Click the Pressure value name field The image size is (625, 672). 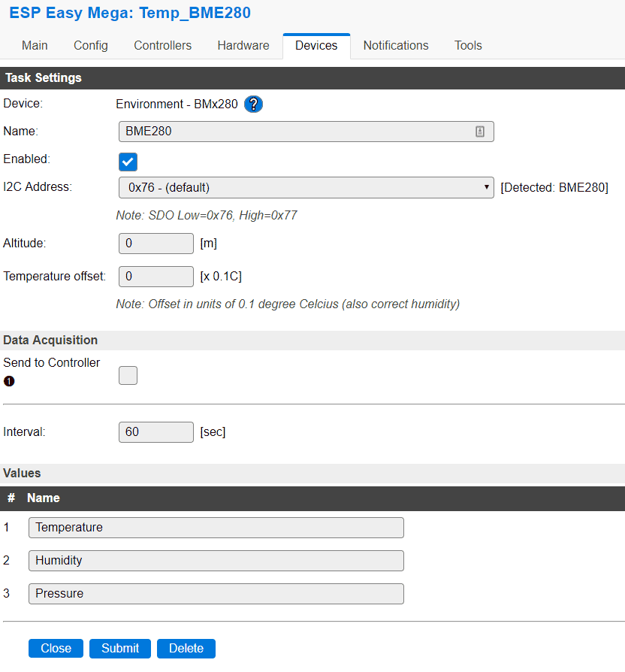pos(216,594)
